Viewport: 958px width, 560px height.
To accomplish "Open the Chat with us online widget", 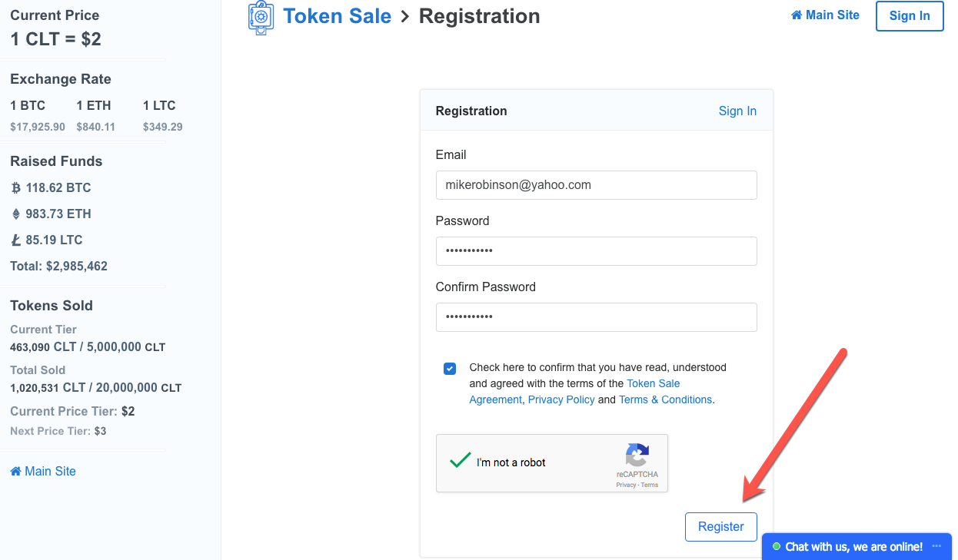I will coord(853,547).
